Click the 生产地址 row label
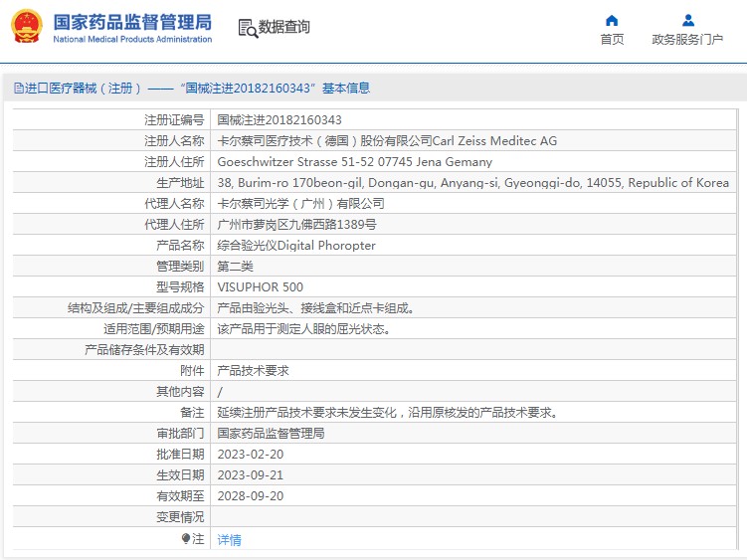The height and width of the screenshot is (560, 747). [x=180, y=183]
